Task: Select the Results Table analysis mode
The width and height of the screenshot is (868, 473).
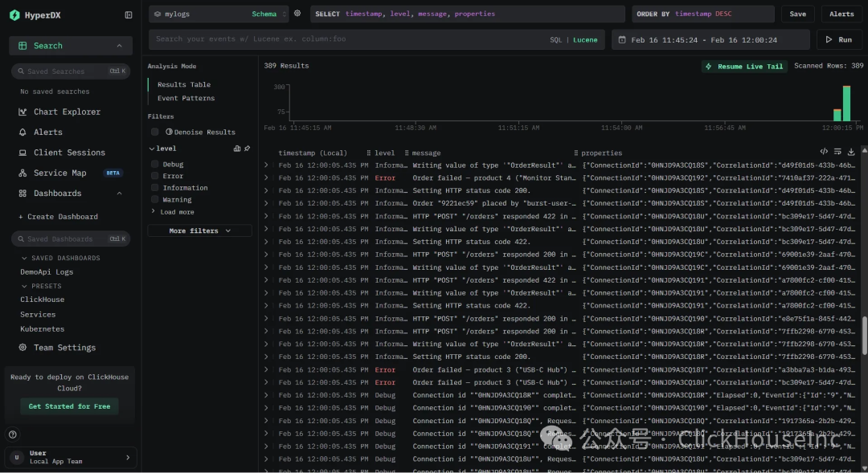Action: tap(184, 84)
